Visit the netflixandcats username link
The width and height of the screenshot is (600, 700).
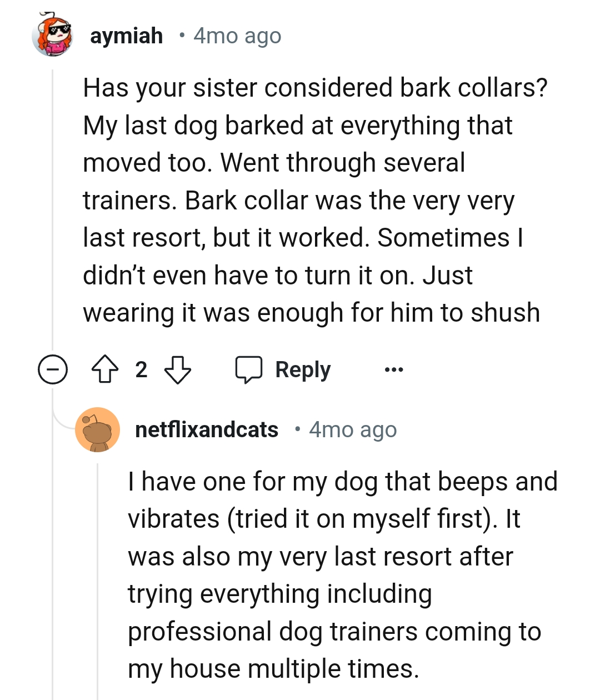[x=207, y=430]
